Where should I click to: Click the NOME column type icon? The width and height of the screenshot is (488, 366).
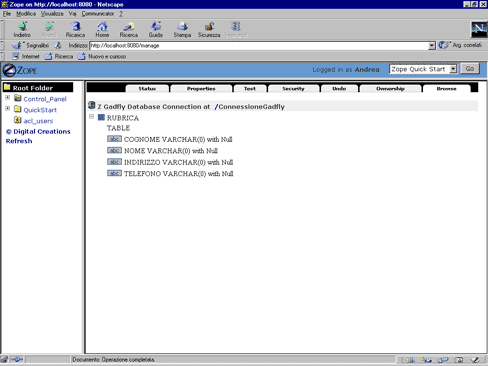point(114,150)
